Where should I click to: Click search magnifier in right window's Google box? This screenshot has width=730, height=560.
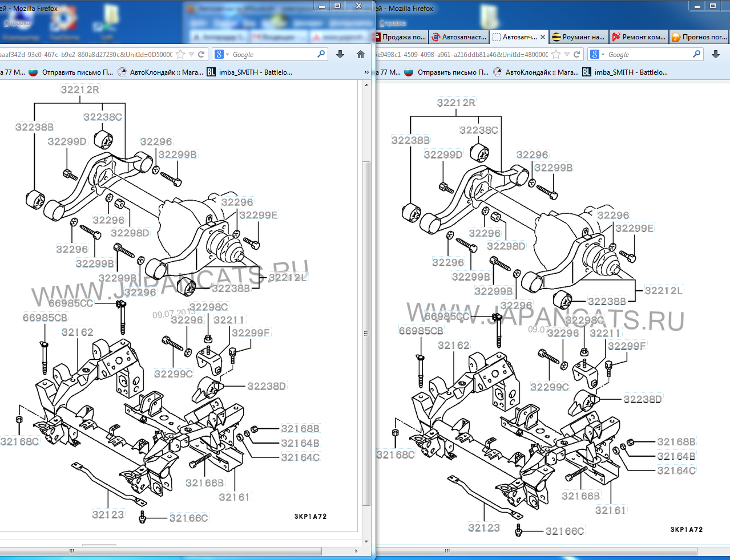point(696,54)
